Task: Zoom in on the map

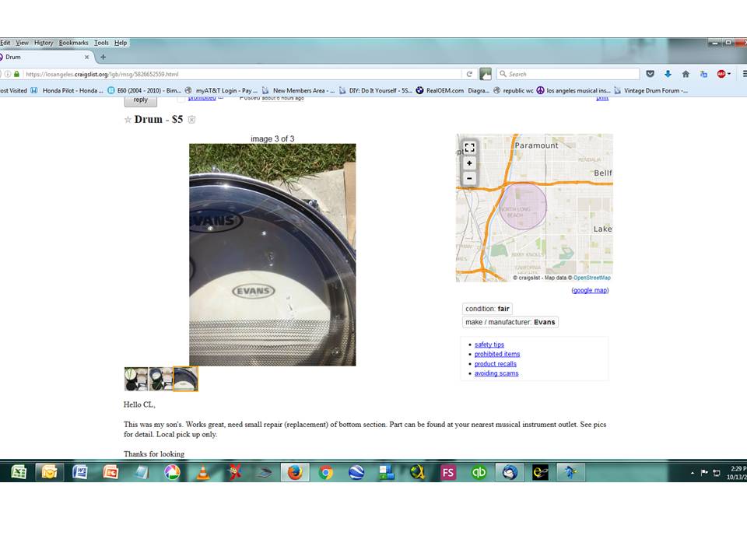Action: 469,163
